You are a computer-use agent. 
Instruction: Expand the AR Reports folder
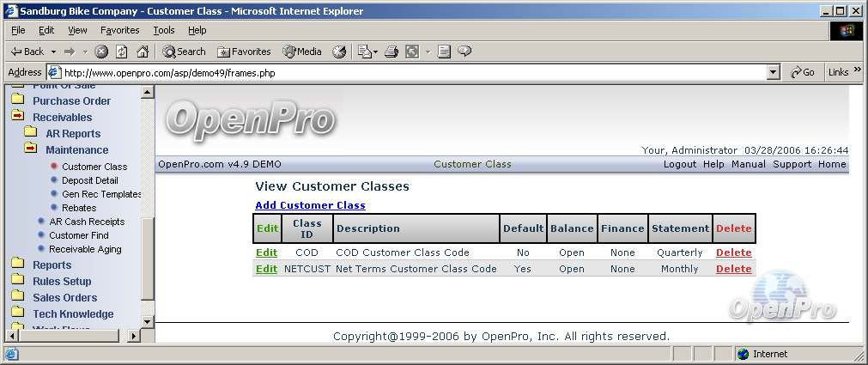click(31, 133)
